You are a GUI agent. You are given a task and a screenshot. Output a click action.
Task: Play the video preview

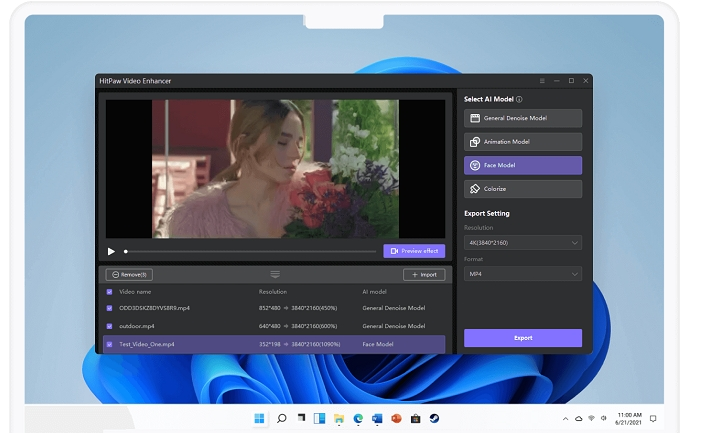coord(111,251)
